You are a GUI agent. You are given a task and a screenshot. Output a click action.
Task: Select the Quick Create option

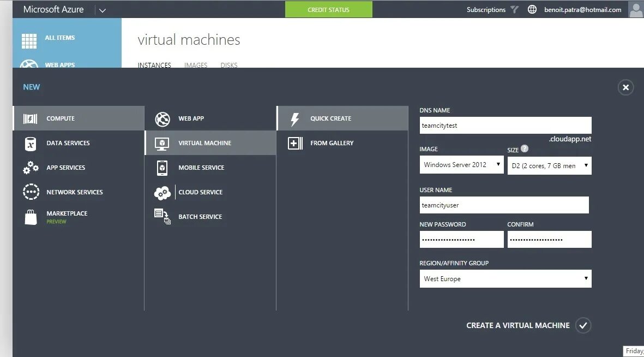(342, 118)
